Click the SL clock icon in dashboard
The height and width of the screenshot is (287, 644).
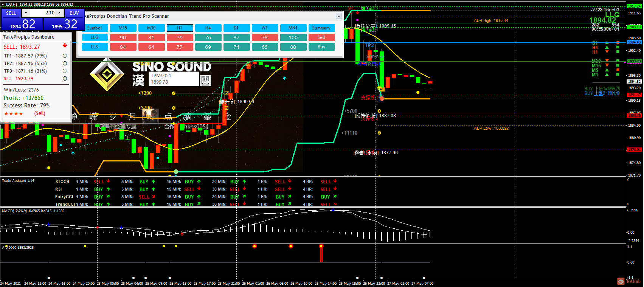[x=65, y=78]
